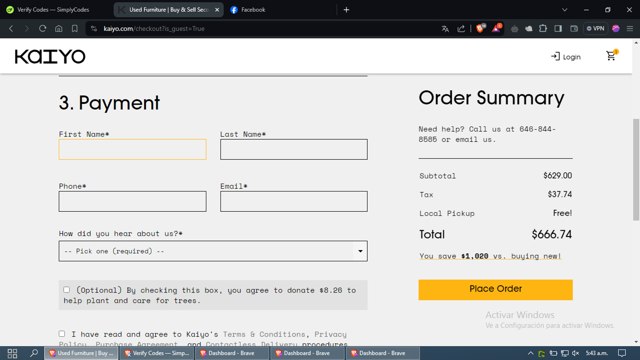Focus the Last Name field
The height and width of the screenshot is (360, 640).
coord(294,149)
